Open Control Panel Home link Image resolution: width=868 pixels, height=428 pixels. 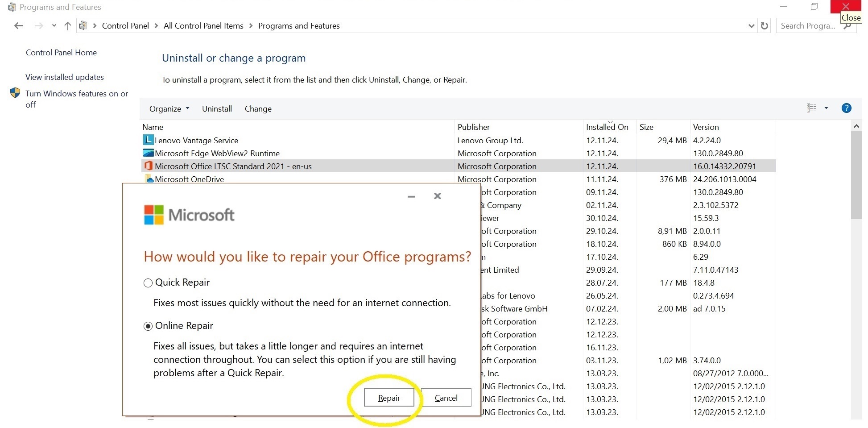(61, 53)
